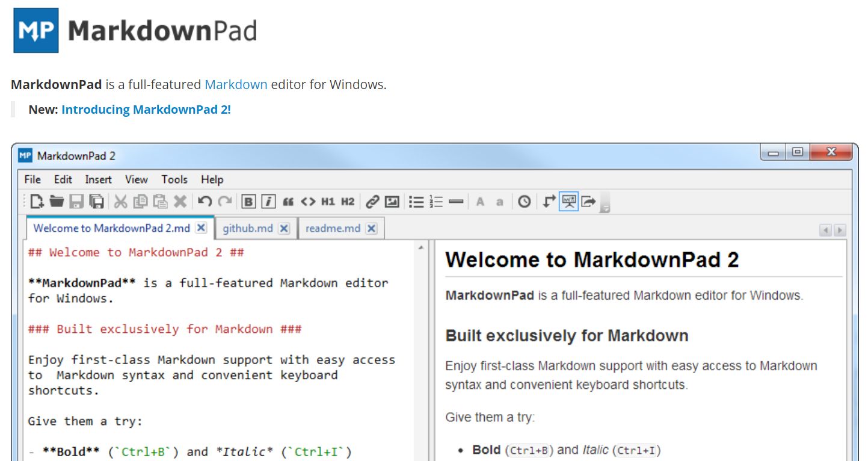Click 'Give them a try:' in editor pane
Screen dimensions: 868x461
pos(85,421)
